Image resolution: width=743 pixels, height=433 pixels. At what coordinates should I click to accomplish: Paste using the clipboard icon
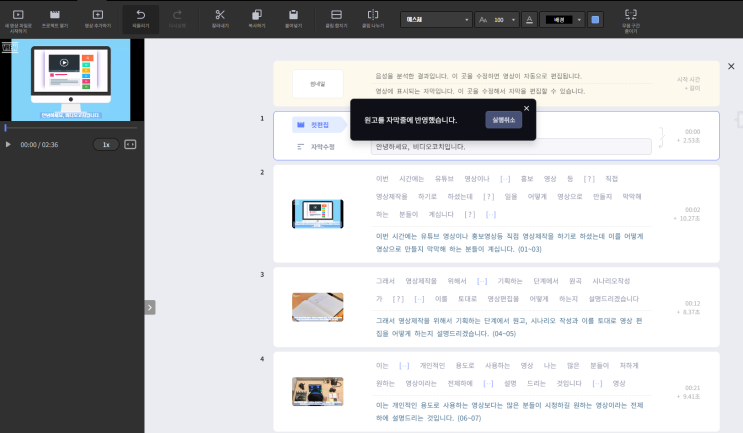click(293, 19)
